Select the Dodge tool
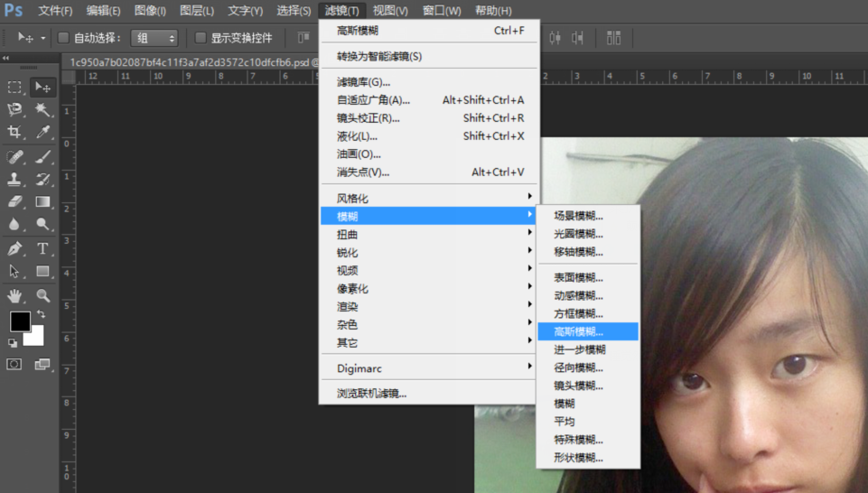This screenshot has width=868, height=493. tap(42, 224)
